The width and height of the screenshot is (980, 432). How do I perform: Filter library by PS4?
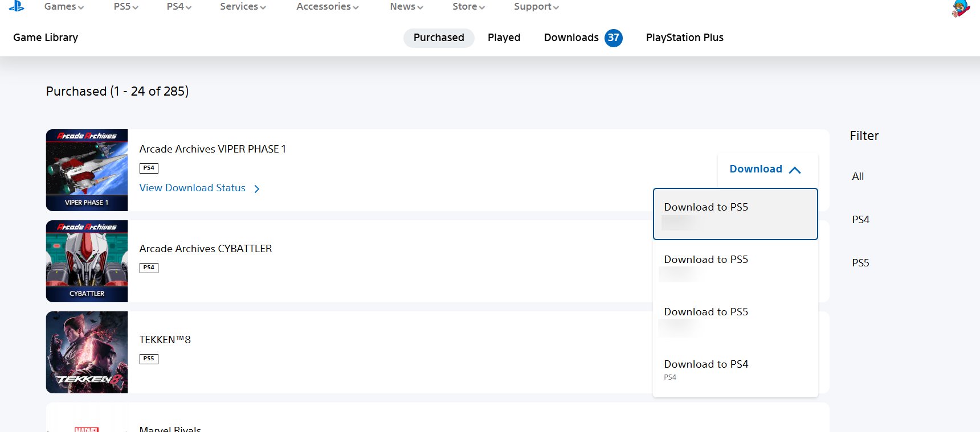[x=860, y=220]
